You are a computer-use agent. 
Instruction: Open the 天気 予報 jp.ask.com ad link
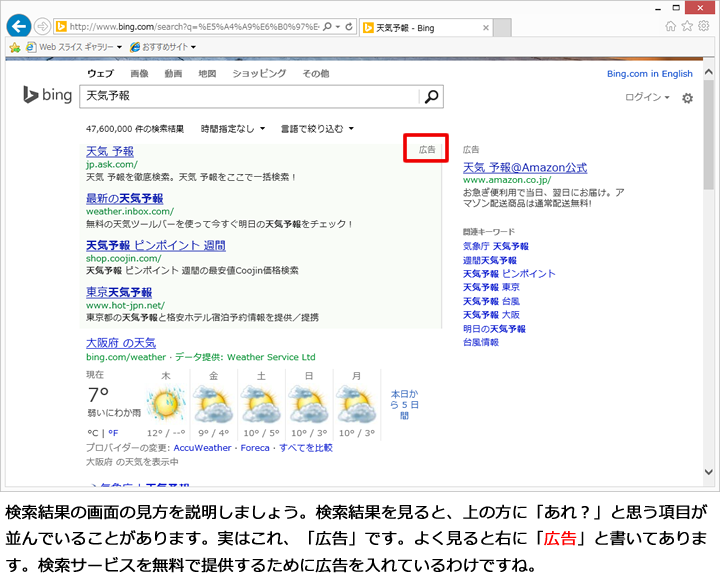click(x=110, y=151)
